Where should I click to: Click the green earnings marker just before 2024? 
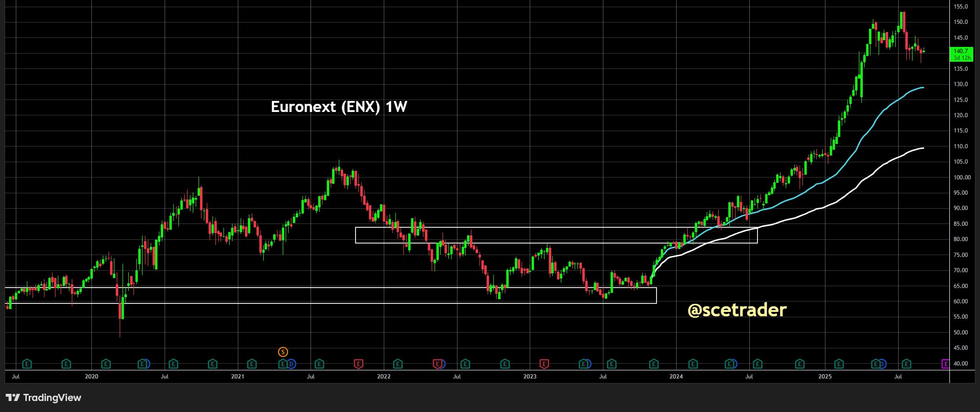pyautogui.click(x=654, y=364)
